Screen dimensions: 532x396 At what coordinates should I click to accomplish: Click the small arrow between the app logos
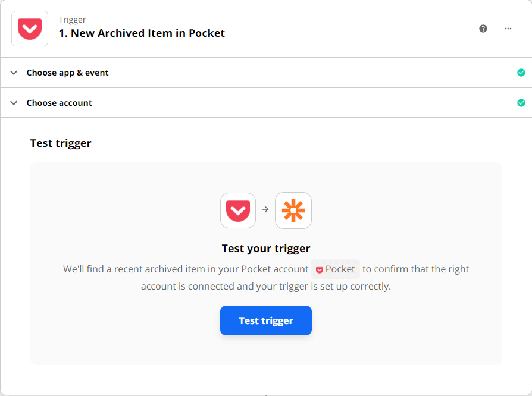[265, 209]
